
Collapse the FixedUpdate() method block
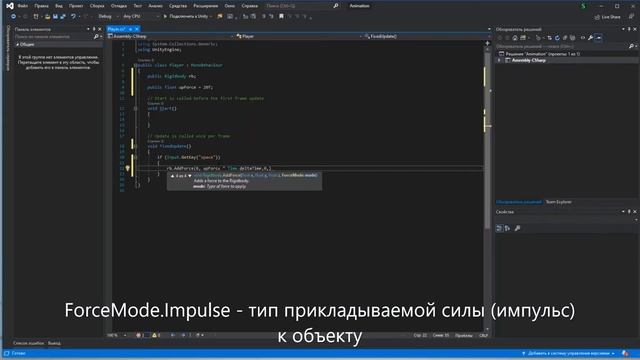(x=136, y=146)
